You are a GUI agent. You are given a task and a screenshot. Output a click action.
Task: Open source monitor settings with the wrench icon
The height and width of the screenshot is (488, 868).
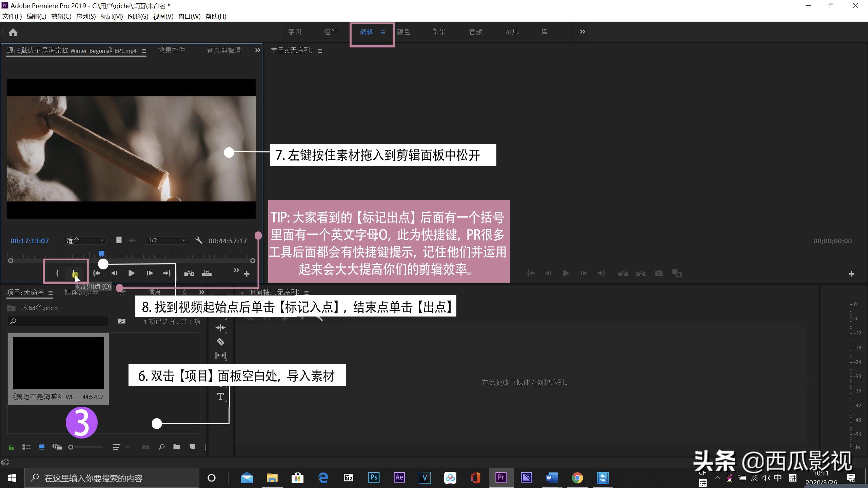coord(199,240)
